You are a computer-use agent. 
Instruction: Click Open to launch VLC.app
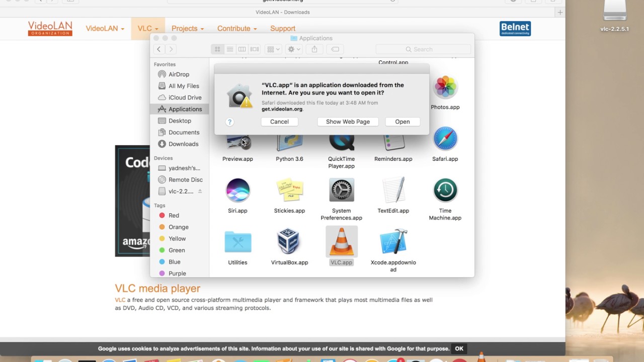[403, 122]
